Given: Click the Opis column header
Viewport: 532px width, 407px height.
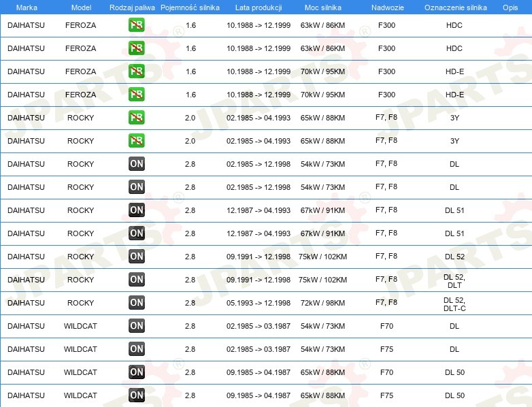Looking at the screenshot, I should (510, 7).
